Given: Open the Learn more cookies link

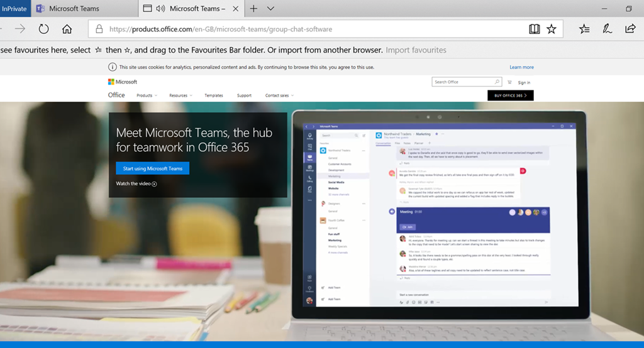Looking at the screenshot, I should 521,67.
